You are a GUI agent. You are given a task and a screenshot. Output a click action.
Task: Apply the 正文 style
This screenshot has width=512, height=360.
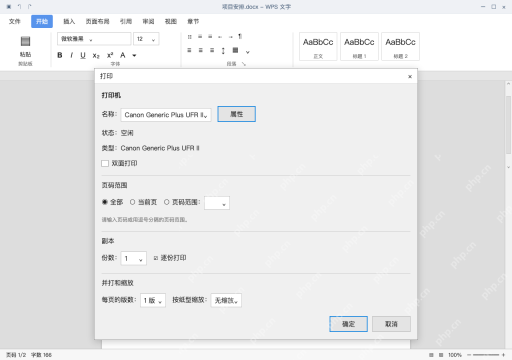pos(318,46)
